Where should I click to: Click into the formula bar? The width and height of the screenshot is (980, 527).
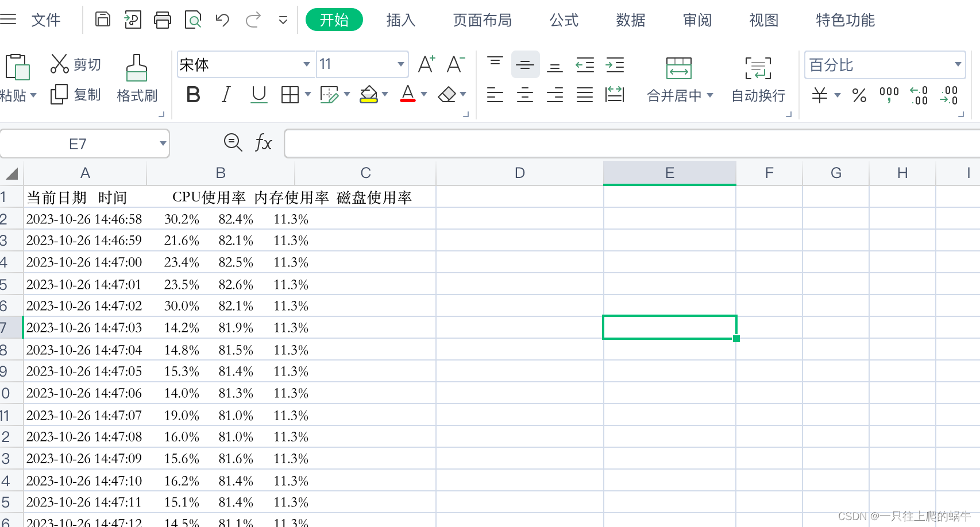point(632,144)
